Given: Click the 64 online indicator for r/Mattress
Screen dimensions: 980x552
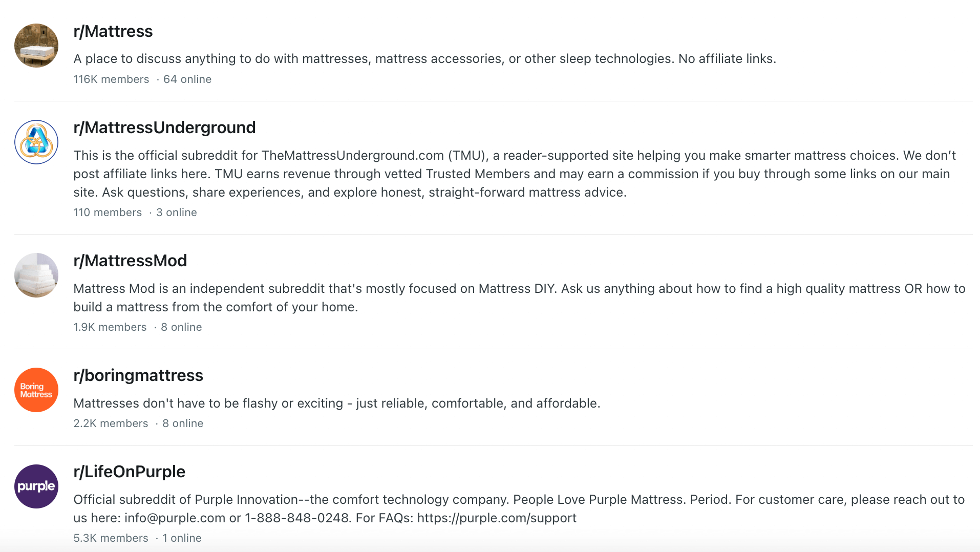Looking at the screenshot, I should coord(187,79).
